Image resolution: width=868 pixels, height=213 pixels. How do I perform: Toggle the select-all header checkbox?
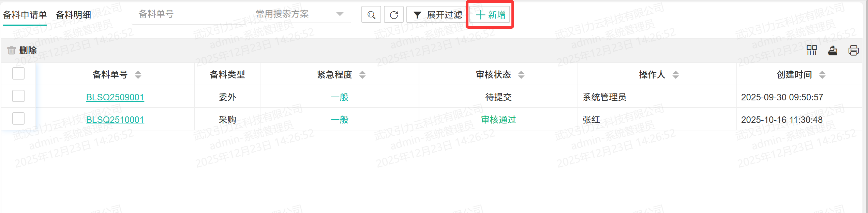(18, 73)
